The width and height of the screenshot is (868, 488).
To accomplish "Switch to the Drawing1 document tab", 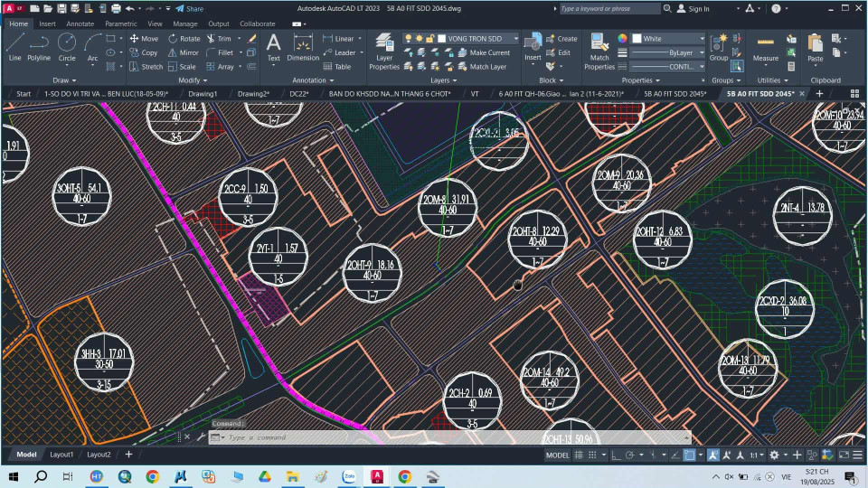I will (203, 93).
